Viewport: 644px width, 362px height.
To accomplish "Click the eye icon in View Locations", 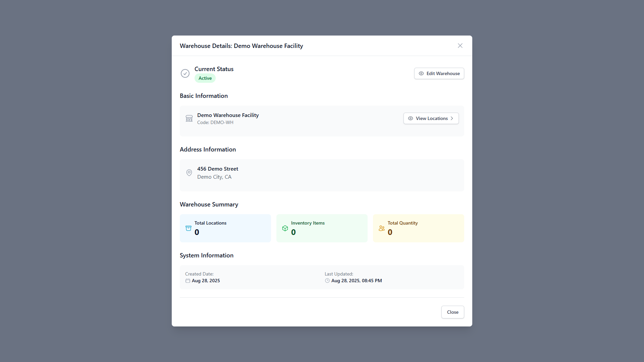I will tap(411, 118).
